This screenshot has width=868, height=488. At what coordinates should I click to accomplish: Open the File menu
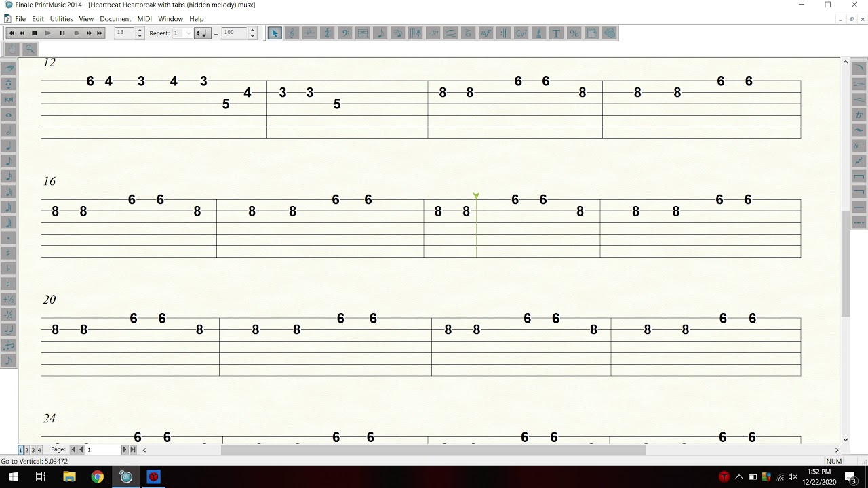click(x=20, y=19)
